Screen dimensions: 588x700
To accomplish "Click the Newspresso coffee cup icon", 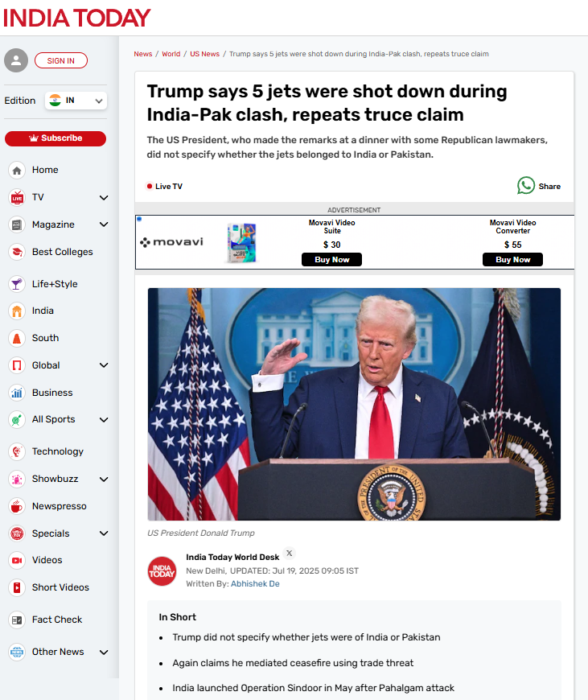I will point(17,506).
